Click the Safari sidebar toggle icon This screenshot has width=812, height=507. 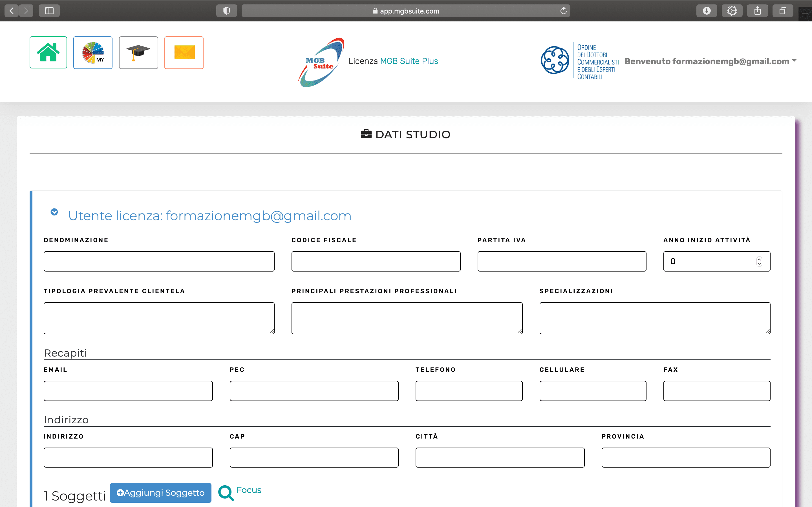coord(49,11)
